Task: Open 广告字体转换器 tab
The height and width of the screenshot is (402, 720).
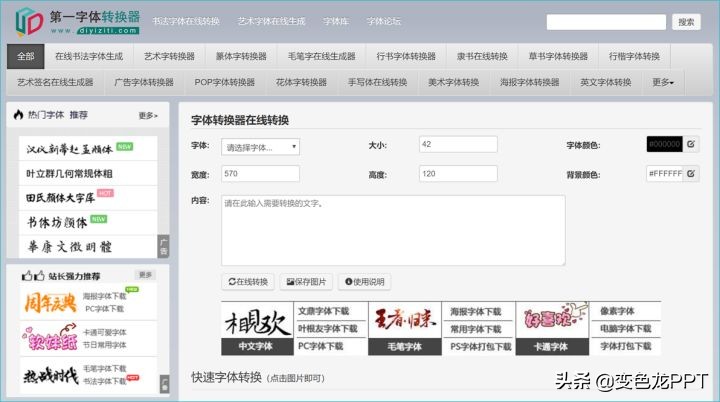Action: [144, 83]
